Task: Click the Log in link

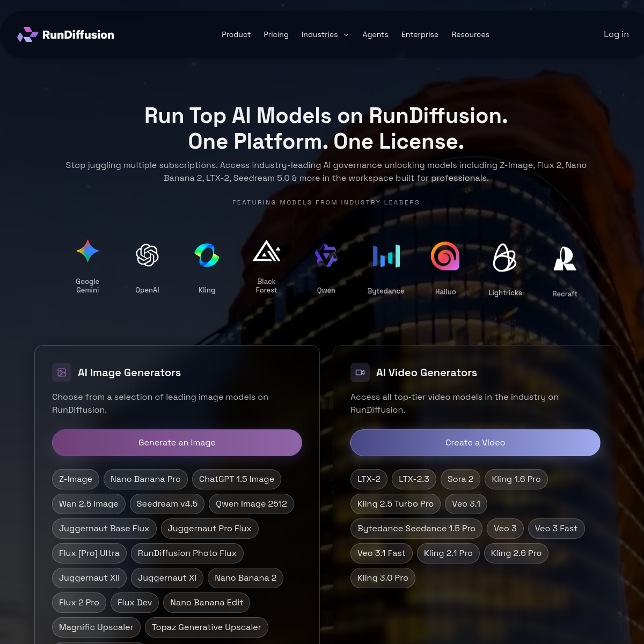Action: 616,34
